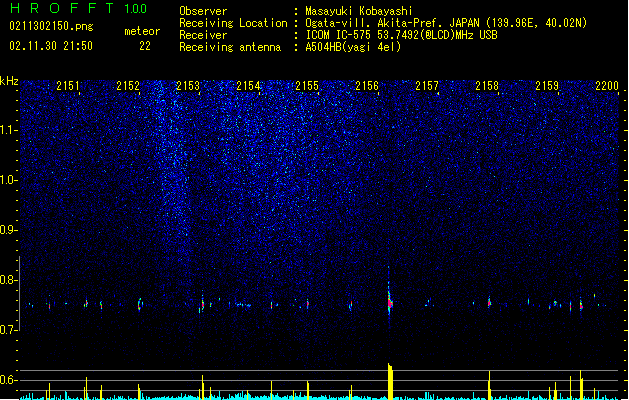The width and height of the screenshot is (629, 400).
Task: Click the 0.6 kHz frequency axis label
Action: click(x=9, y=380)
